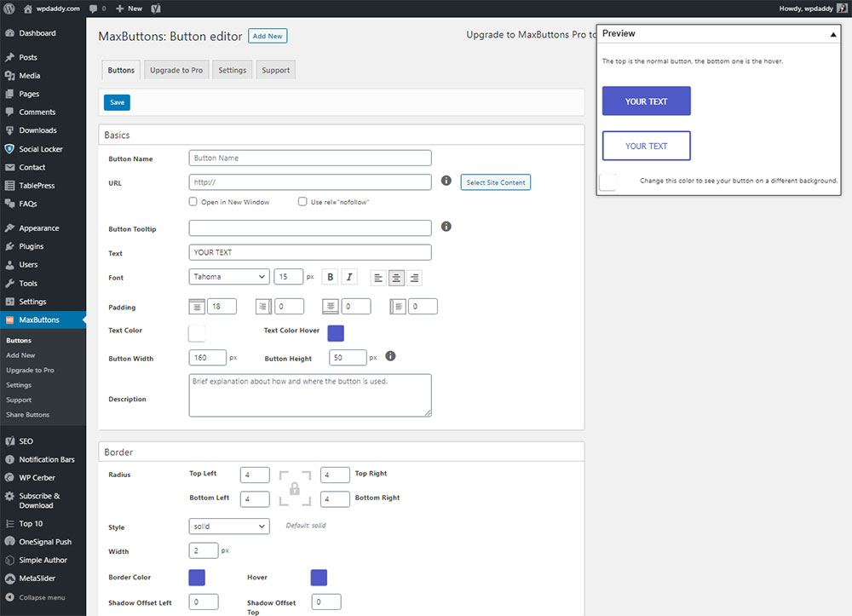The height and width of the screenshot is (616, 852).
Task: Pick the Text Color swatch
Action: (197, 333)
